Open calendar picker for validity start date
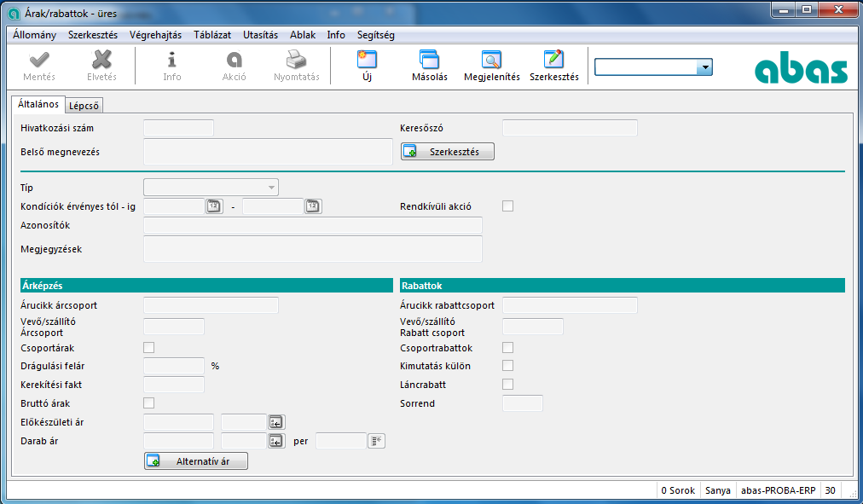The width and height of the screenshot is (863, 504). tap(214, 206)
